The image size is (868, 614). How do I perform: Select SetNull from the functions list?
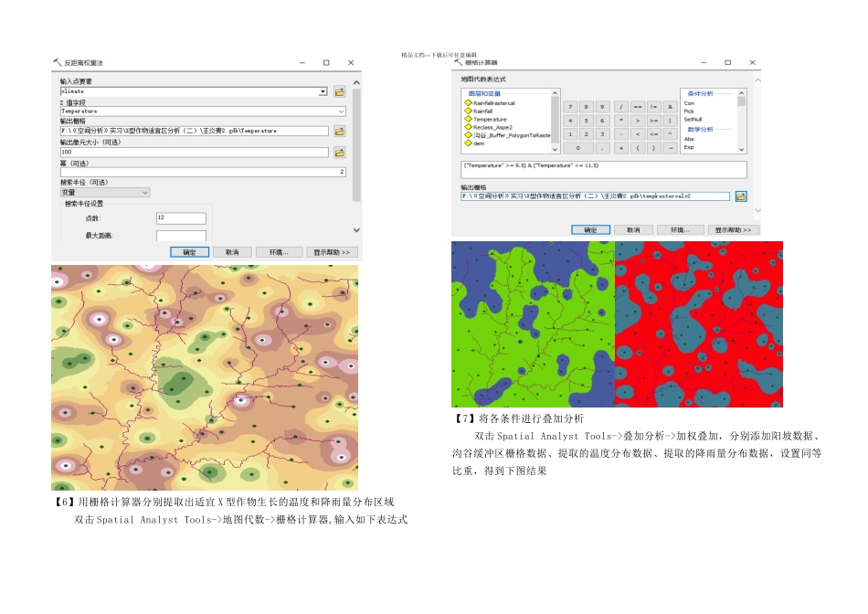[693, 119]
